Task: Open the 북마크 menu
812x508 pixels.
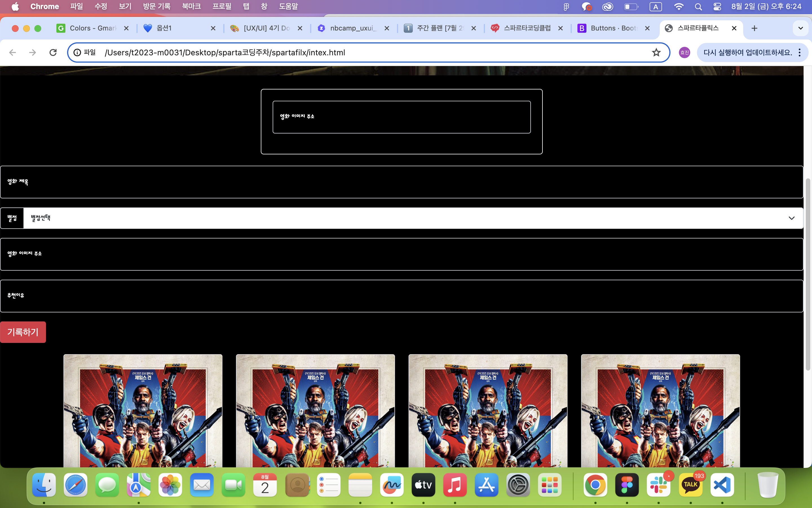Action: [x=191, y=7]
